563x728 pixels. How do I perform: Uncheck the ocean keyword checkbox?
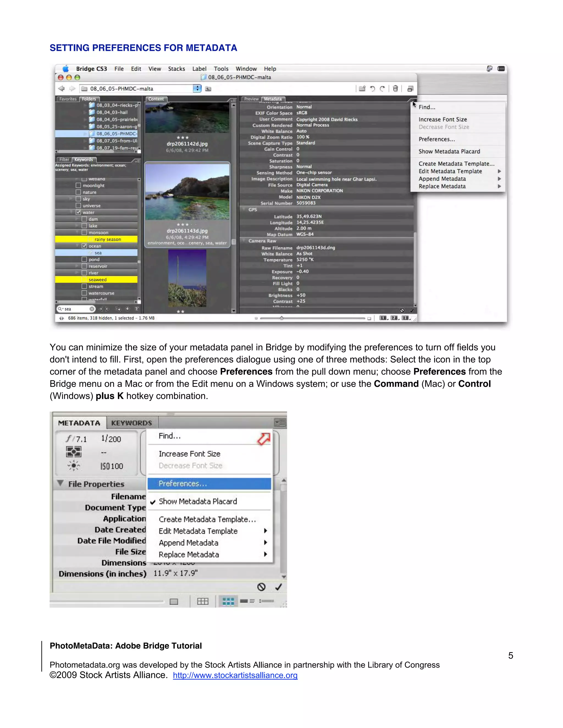[x=84, y=246]
